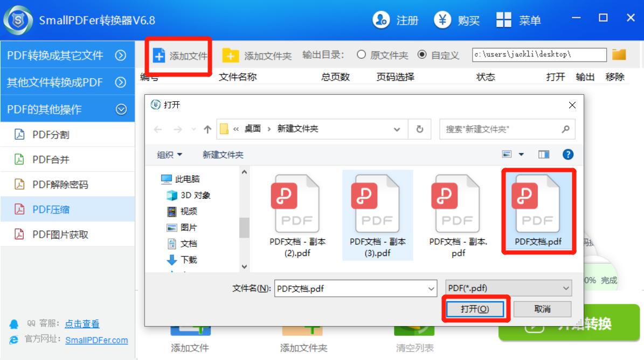The image size is (644, 360).
Task: Select file PDF文档 - 副本 (3).pdf
Action: pyautogui.click(x=377, y=216)
